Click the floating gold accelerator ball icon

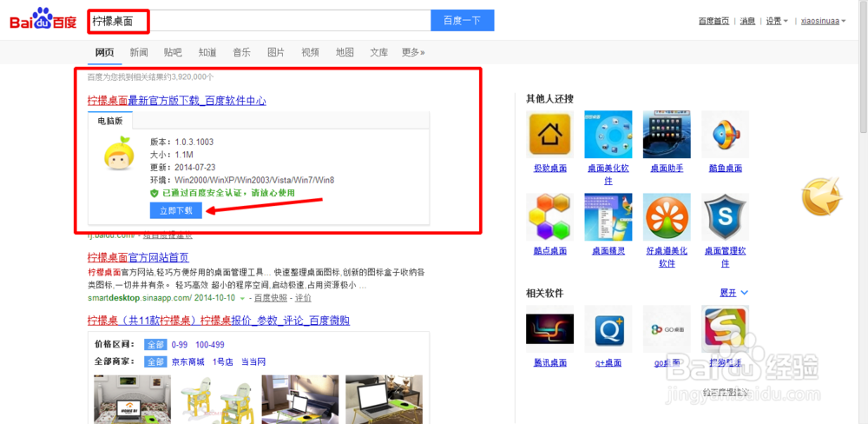pos(822,196)
